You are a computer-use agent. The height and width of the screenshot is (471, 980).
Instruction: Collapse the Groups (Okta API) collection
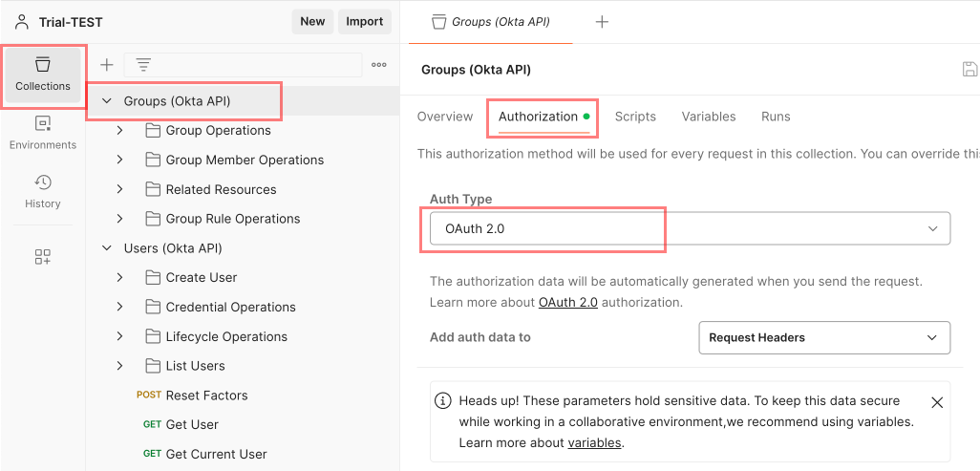(x=107, y=100)
